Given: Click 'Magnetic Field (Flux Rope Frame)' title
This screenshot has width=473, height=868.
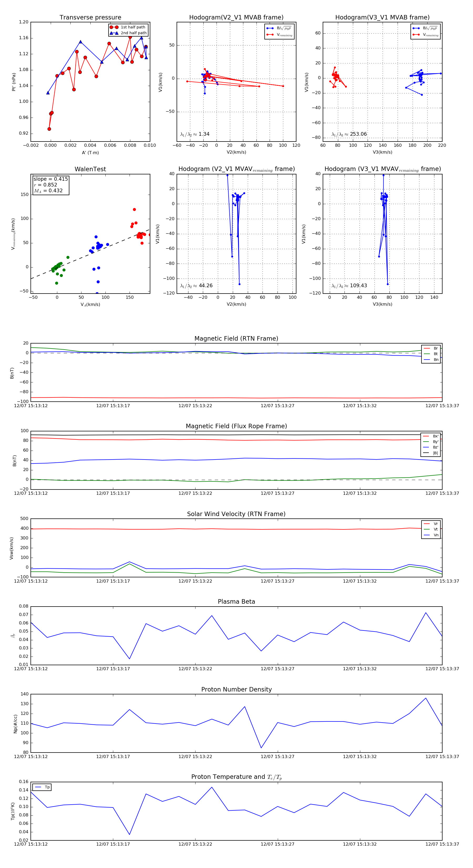Looking at the screenshot, I should [236, 426].
